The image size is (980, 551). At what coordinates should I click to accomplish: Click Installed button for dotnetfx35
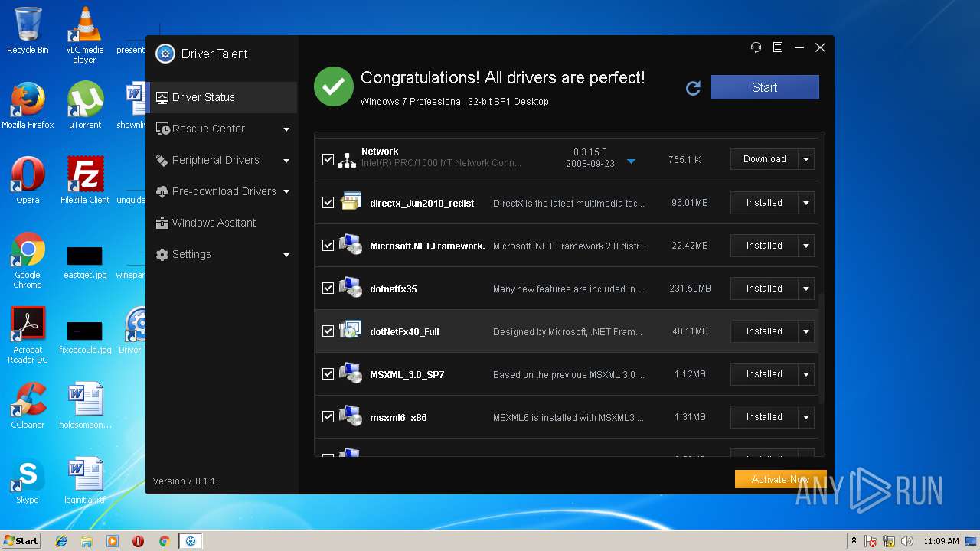click(x=764, y=289)
